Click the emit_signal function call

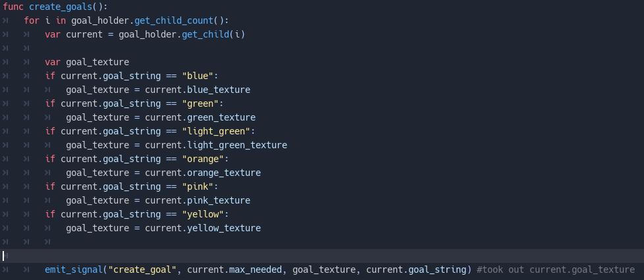[74, 269]
